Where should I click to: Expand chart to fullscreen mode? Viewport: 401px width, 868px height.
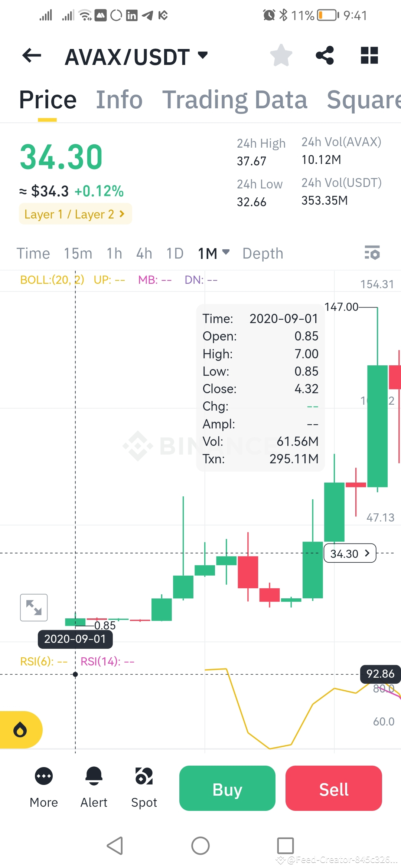click(x=33, y=607)
